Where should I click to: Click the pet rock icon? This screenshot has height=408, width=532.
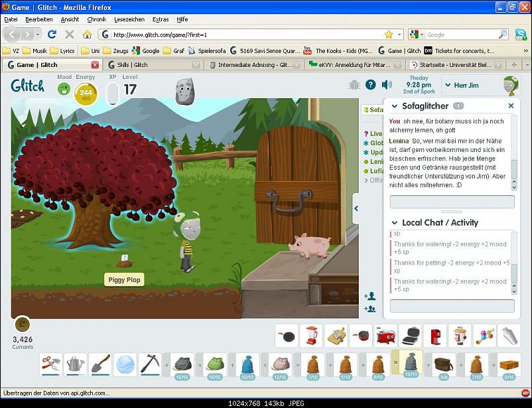[x=185, y=92]
